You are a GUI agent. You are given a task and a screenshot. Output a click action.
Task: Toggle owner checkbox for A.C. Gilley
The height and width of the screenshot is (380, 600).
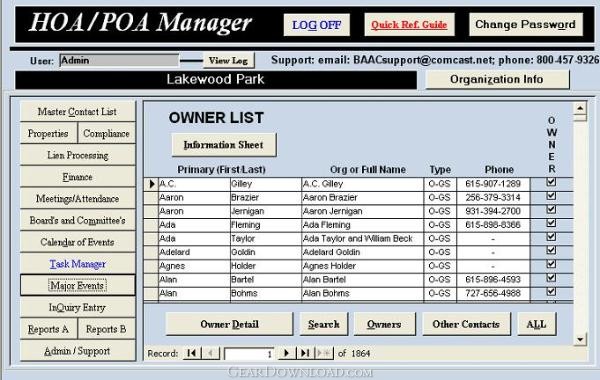tap(551, 182)
